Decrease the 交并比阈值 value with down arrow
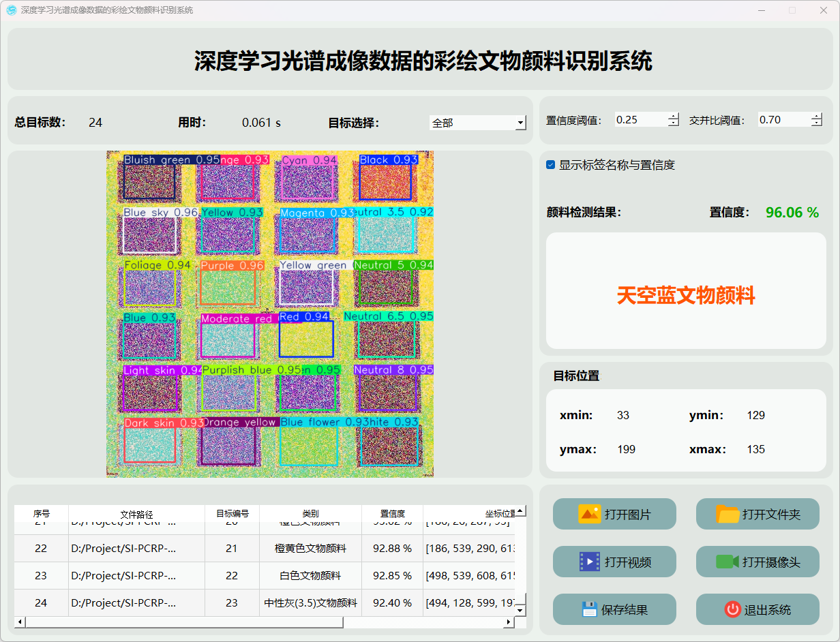The image size is (840, 642). 816,123
